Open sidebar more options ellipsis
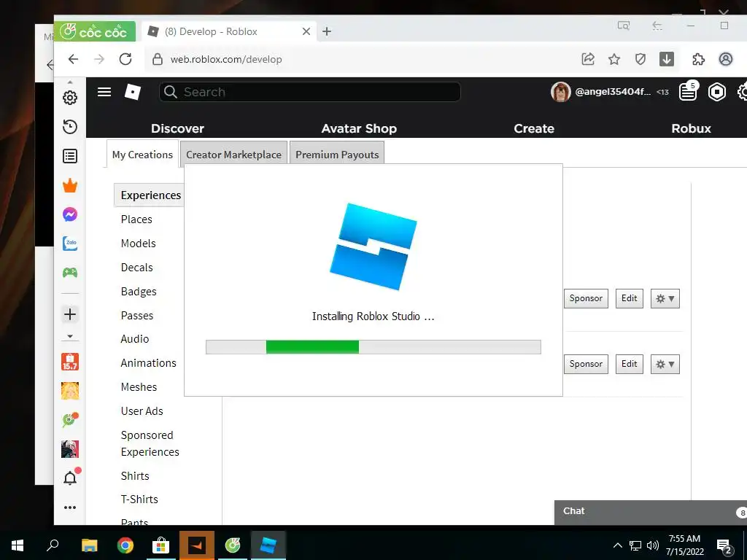The image size is (747, 560). pyautogui.click(x=70, y=507)
